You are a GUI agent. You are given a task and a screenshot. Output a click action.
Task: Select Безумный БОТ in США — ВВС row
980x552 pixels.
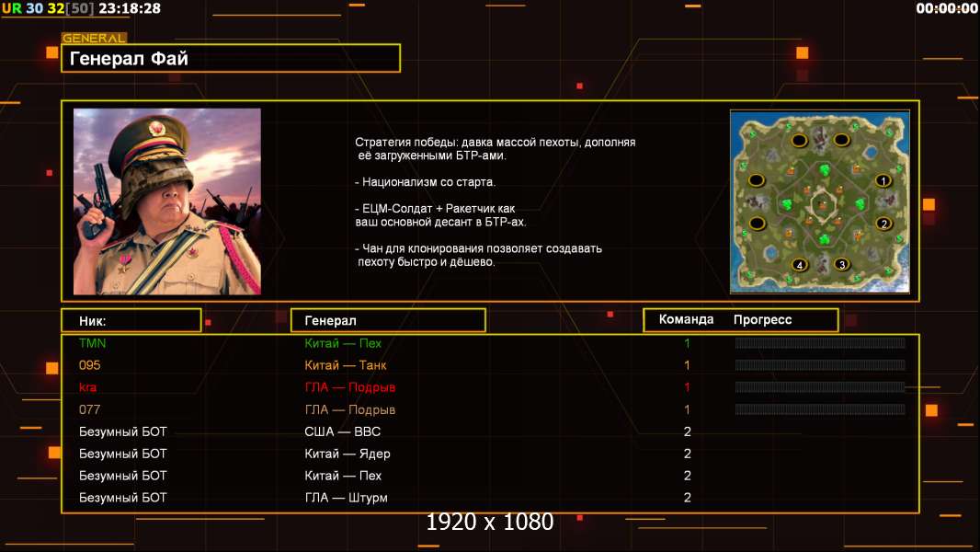point(122,431)
